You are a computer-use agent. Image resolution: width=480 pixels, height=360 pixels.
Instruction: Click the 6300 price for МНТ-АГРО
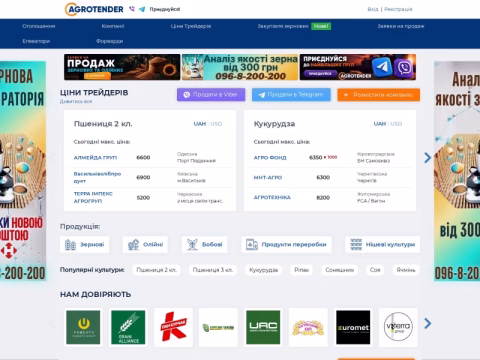click(323, 177)
